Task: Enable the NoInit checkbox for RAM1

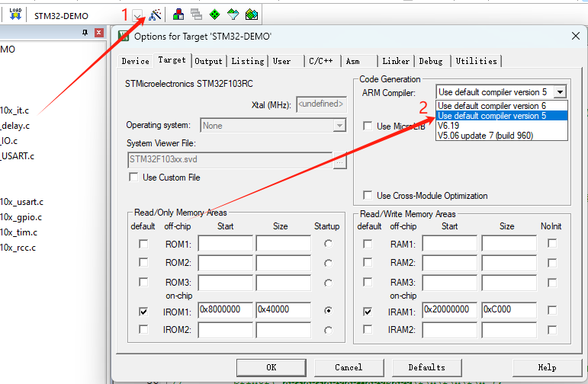Action: tap(552, 244)
